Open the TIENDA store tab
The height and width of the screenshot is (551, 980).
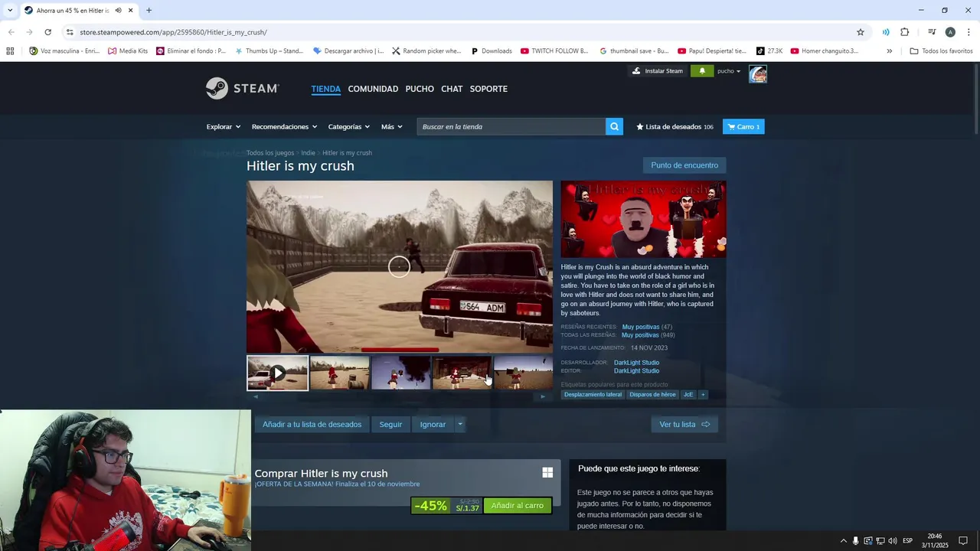pyautogui.click(x=325, y=89)
